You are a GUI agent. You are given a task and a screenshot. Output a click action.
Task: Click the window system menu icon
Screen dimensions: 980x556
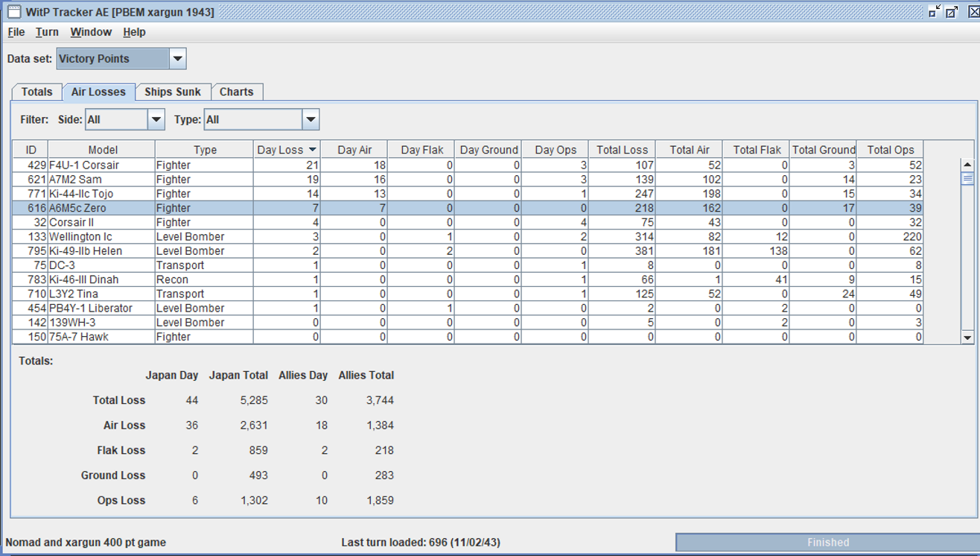[x=13, y=12]
